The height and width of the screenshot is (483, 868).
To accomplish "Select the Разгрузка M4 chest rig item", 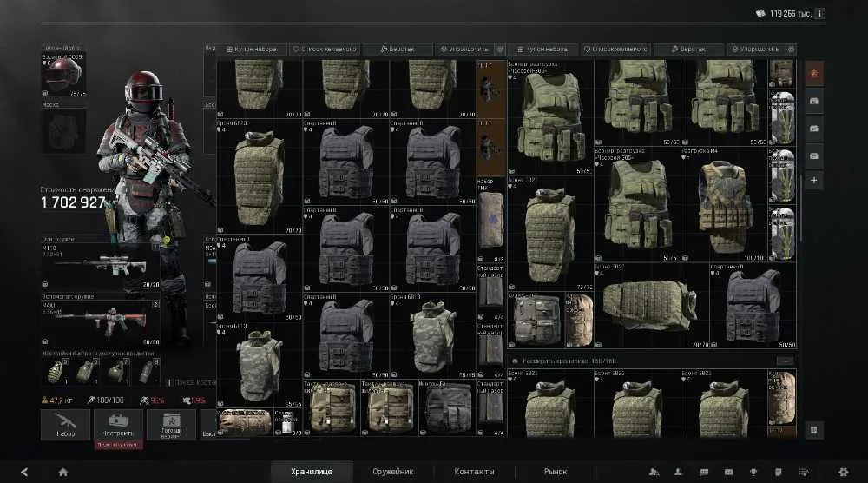I will click(724, 204).
